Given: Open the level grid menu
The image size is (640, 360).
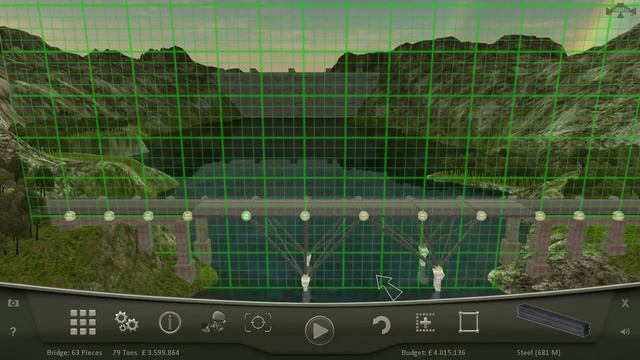Looking at the screenshot, I should coord(83,322).
